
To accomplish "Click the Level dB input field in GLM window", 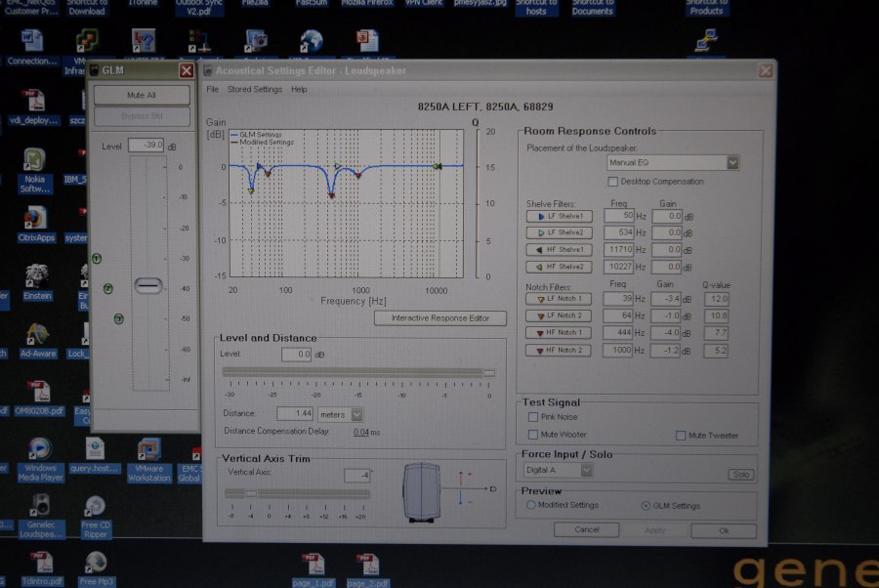I will [x=146, y=146].
